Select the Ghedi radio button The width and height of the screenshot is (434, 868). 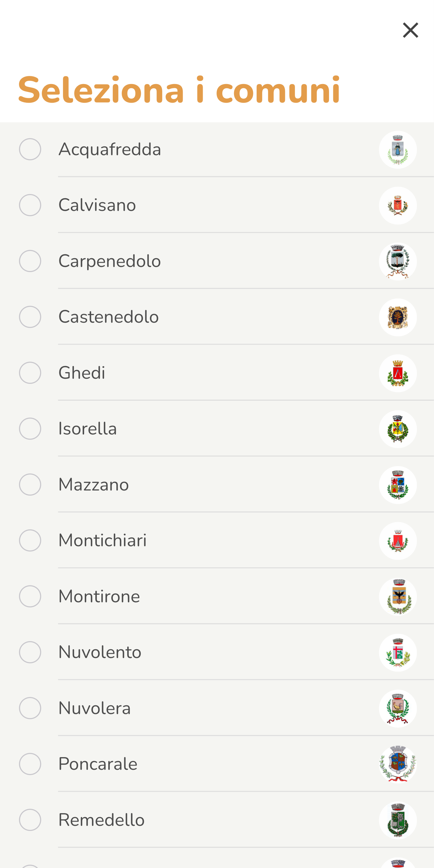click(x=30, y=373)
